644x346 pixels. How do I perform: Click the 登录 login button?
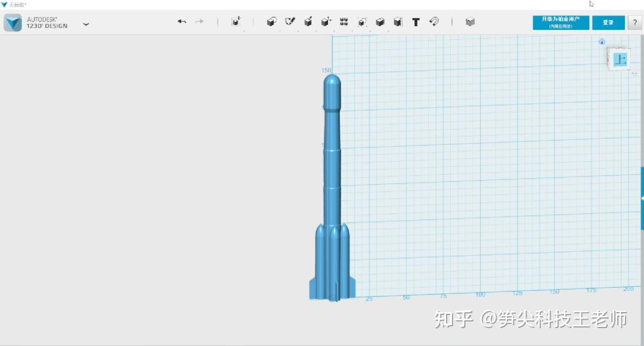[x=608, y=22]
